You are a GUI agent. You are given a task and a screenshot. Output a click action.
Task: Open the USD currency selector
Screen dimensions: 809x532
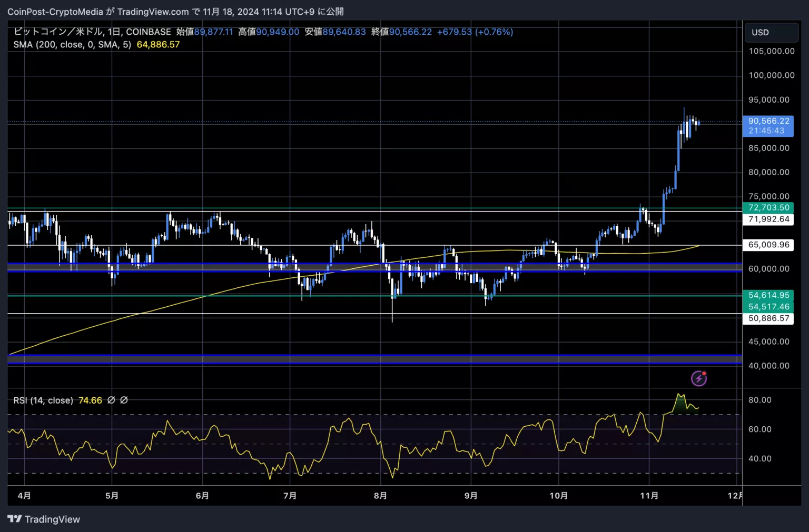point(771,32)
